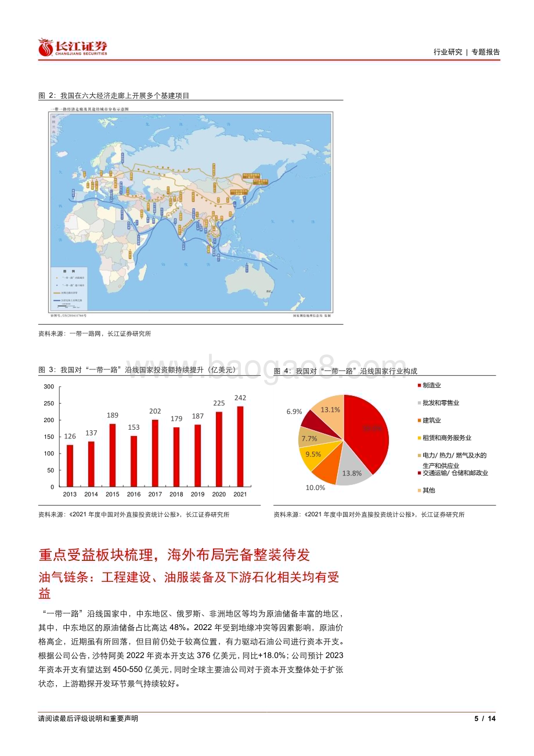Viewport: 534px width, 756px height.
Task: Select the subheading starting 油气链条：工程建设
Action: (189, 585)
